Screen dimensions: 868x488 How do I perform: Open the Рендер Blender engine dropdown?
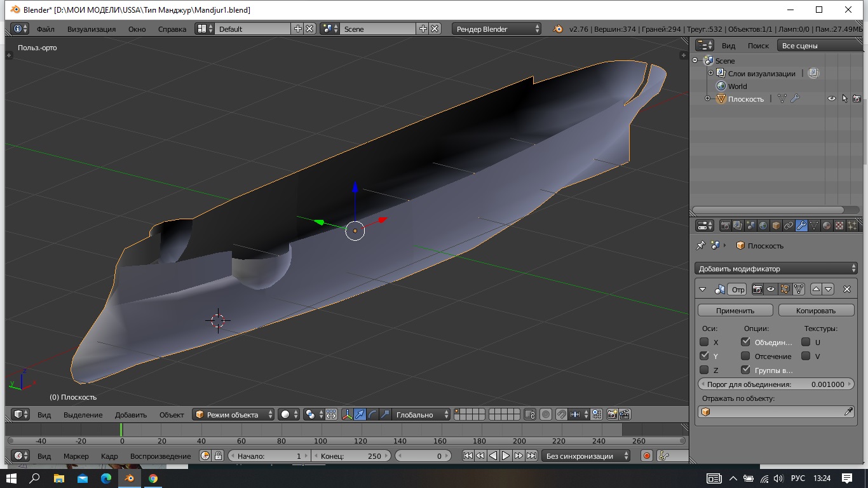tap(497, 29)
